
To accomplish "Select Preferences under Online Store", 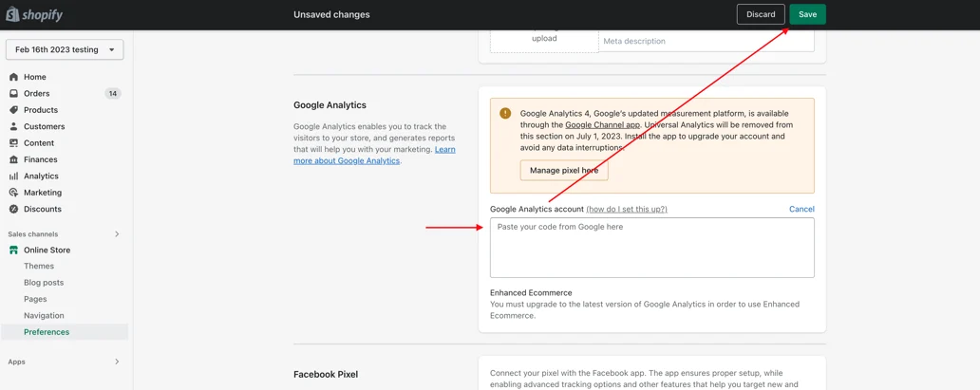I will pos(65,332).
